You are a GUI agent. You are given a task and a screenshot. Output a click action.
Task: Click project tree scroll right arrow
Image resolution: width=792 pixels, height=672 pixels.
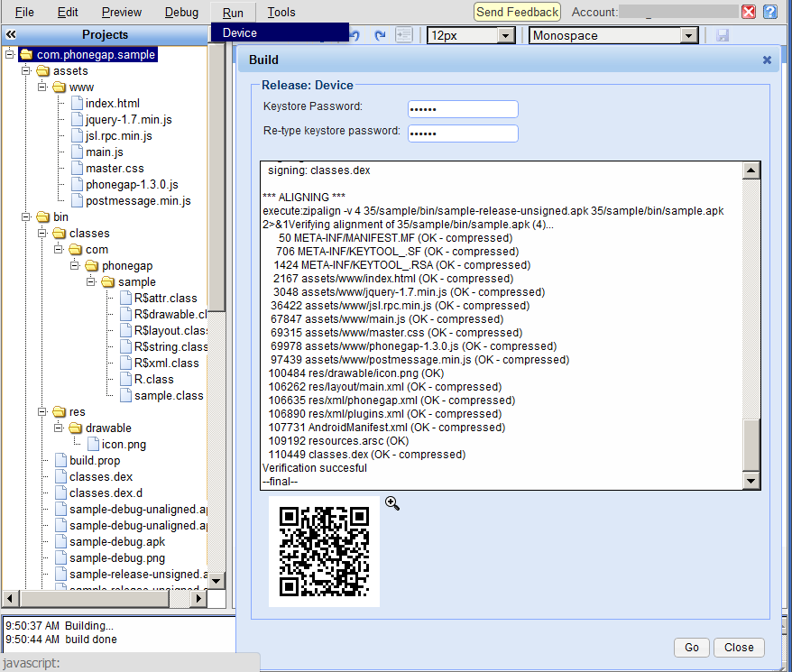199,599
